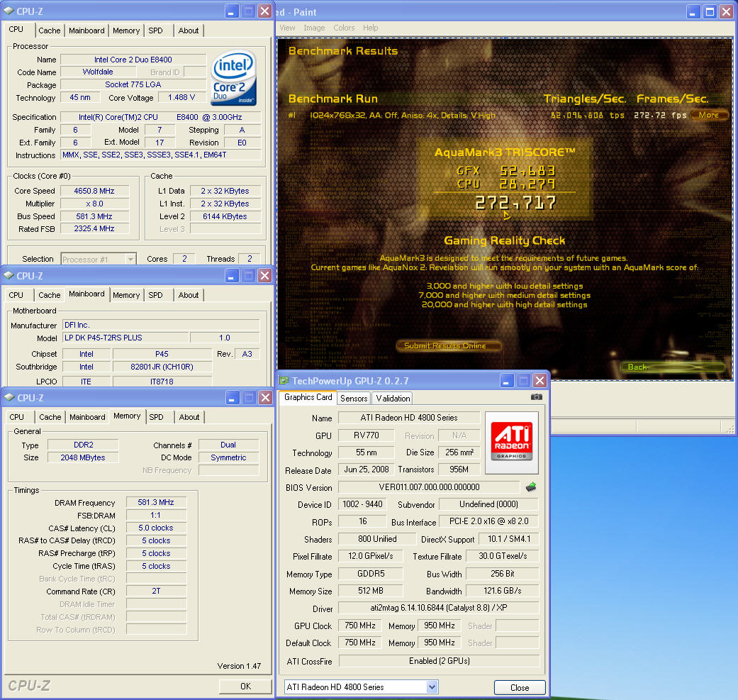Close the top CPU-Z CPU window
Screen dimensions: 738x700
pos(265,11)
